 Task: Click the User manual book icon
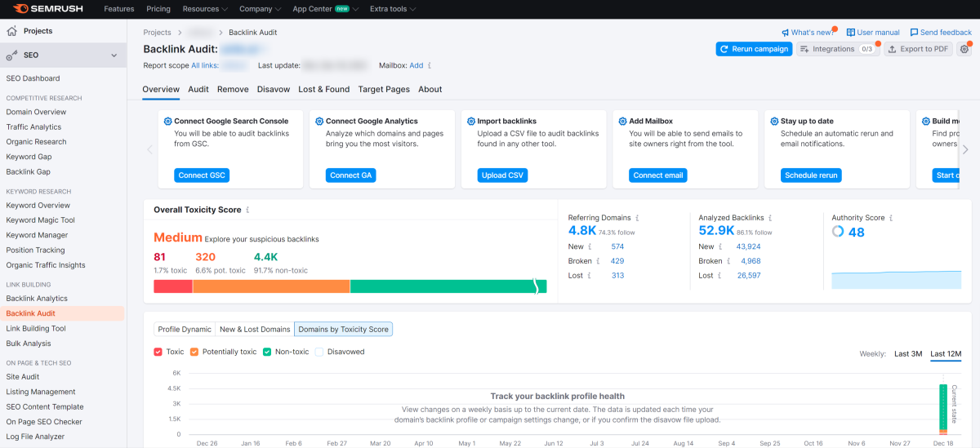[x=850, y=33]
